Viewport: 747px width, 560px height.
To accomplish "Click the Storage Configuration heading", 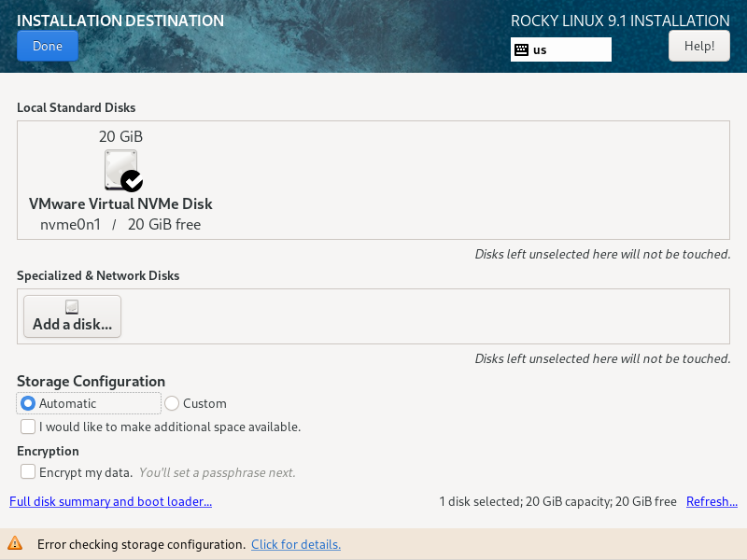I will click(91, 382).
